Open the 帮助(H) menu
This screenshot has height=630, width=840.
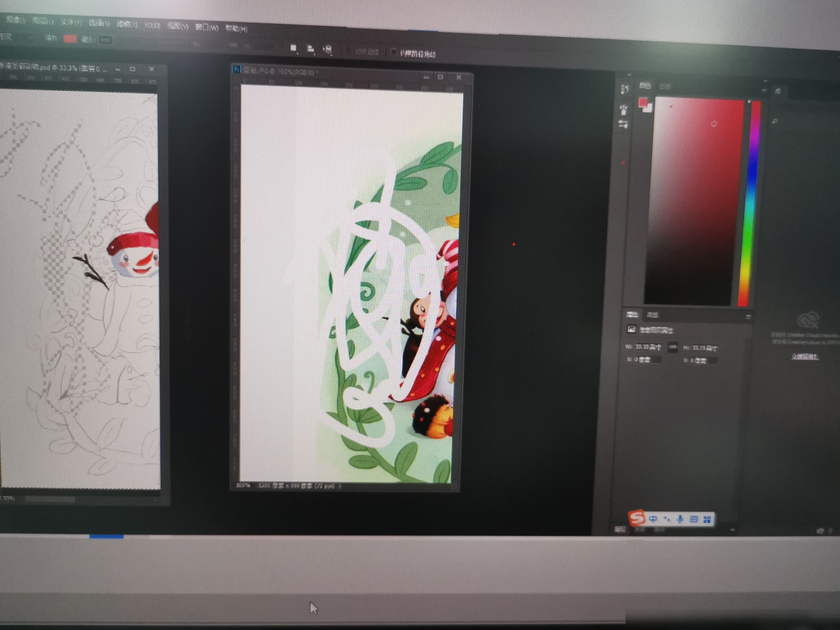click(236, 29)
